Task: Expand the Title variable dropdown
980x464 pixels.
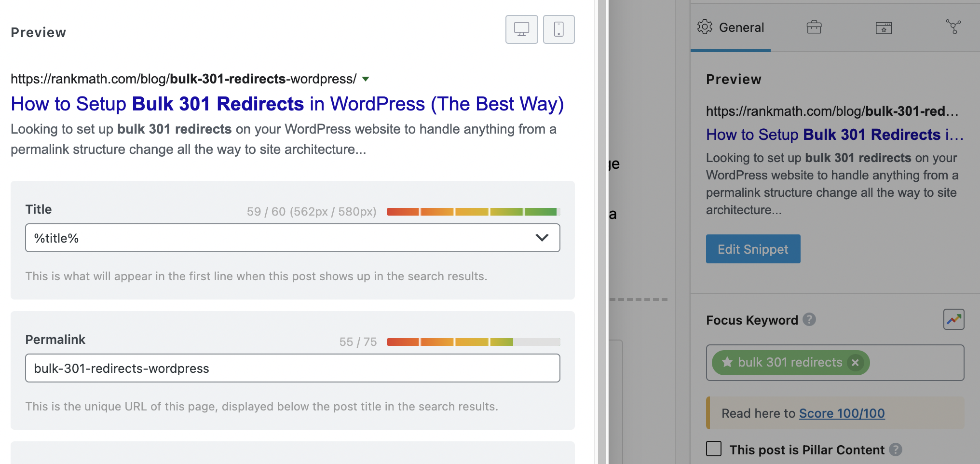Action: [542, 238]
